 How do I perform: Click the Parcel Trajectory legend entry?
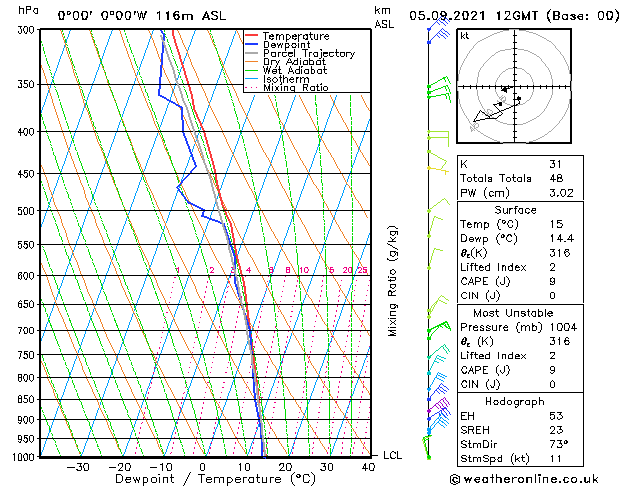pos(300,53)
